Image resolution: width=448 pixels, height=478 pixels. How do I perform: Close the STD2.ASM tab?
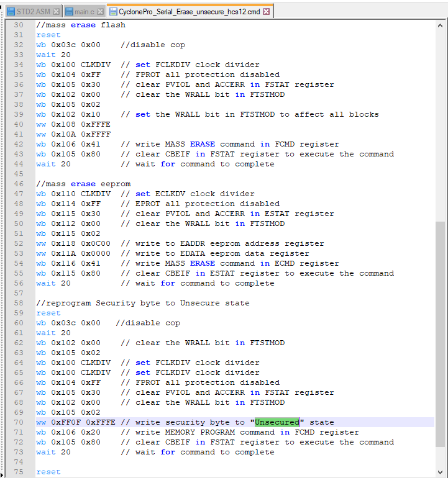(x=57, y=12)
